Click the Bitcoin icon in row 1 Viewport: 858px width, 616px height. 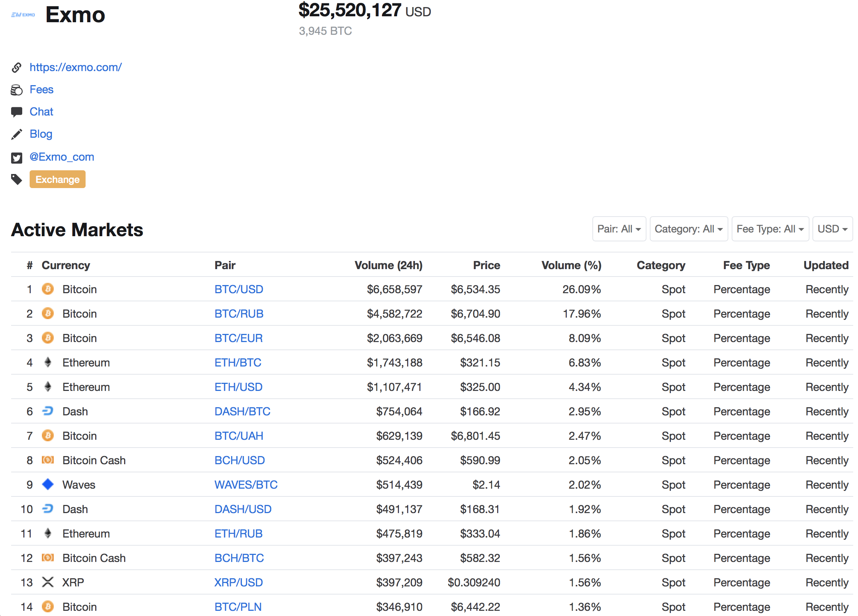coord(48,289)
